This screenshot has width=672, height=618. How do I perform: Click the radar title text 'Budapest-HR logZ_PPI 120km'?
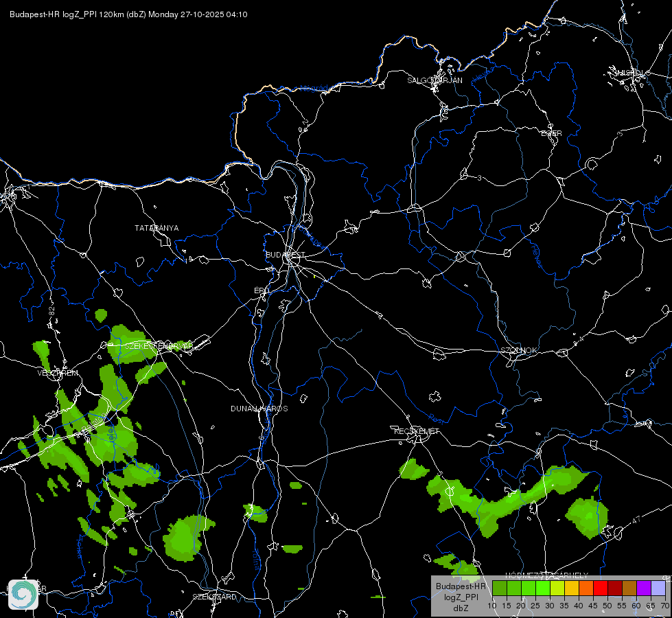[x=67, y=14]
